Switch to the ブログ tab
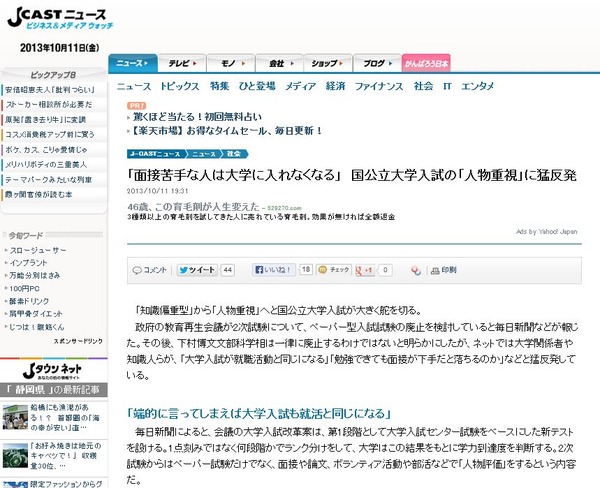 [x=377, y=63]
